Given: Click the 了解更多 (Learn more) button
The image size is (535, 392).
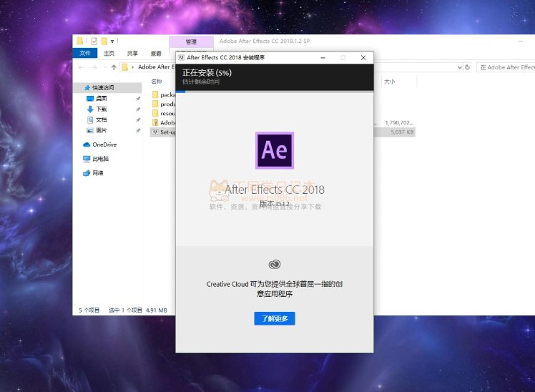Looking at the screenshot, I should point(275,318).
